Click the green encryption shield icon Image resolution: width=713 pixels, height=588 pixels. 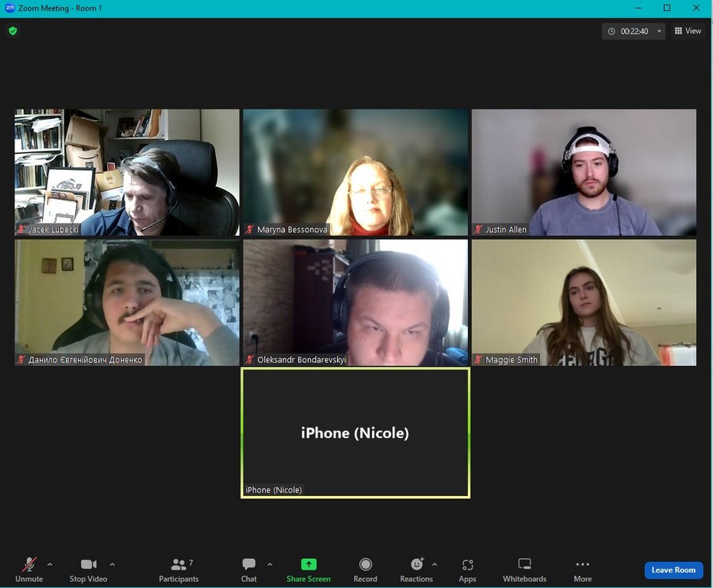click(x=12, y=31)
